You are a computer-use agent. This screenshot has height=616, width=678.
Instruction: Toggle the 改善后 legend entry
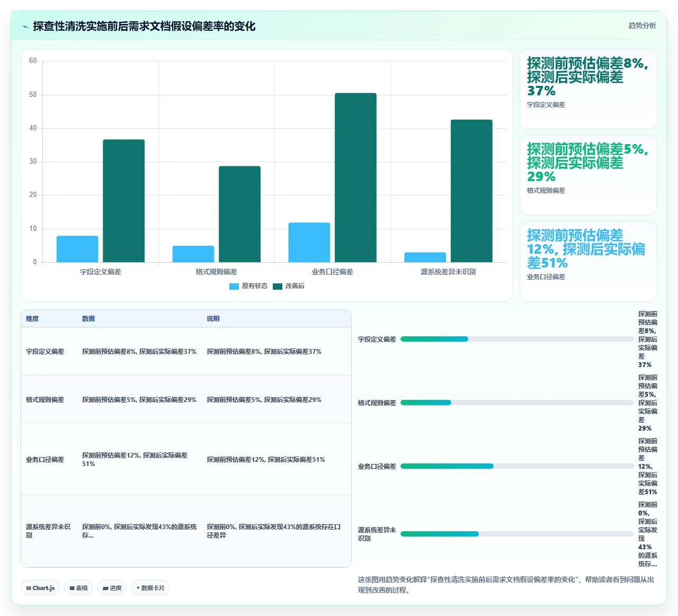coord(289,286)
